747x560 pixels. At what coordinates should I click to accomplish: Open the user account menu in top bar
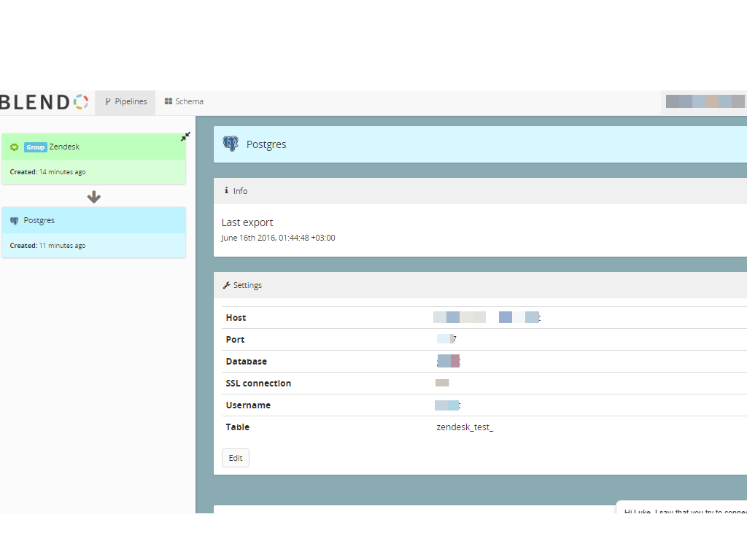705,102
